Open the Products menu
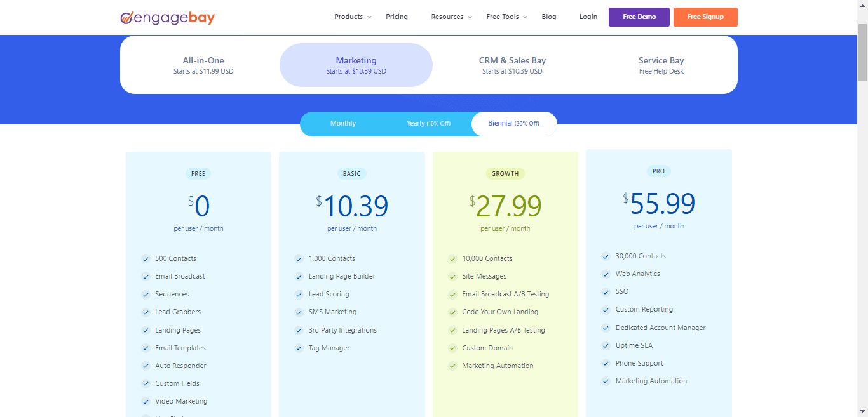 349,17
